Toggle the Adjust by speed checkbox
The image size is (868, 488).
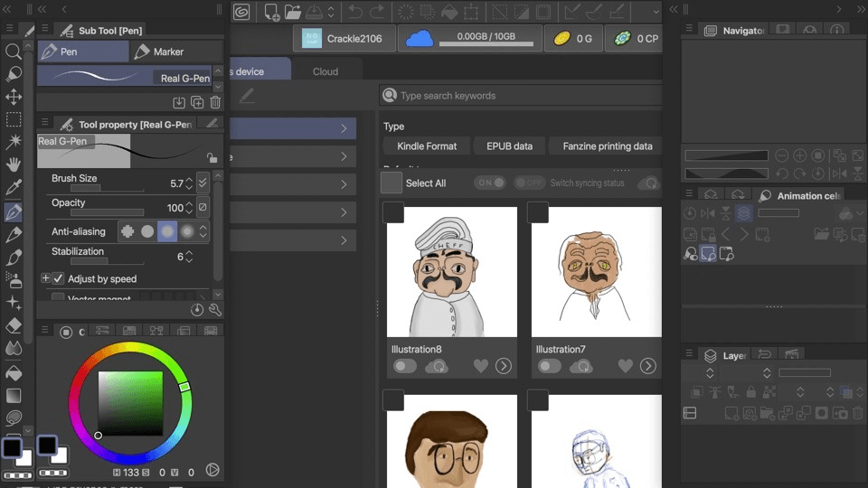(x=58, y=279)
